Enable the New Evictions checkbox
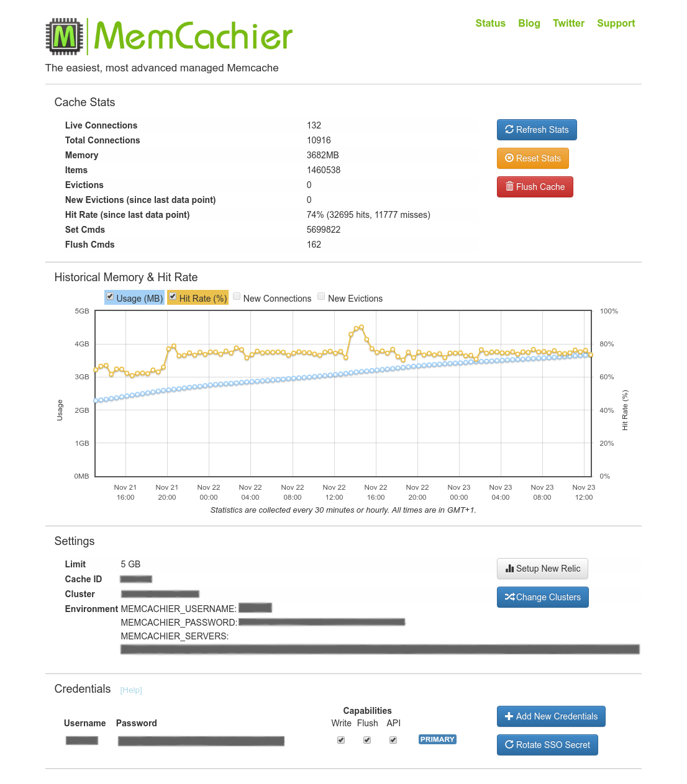This screenshot has height=784, width=687. [321, 296]
